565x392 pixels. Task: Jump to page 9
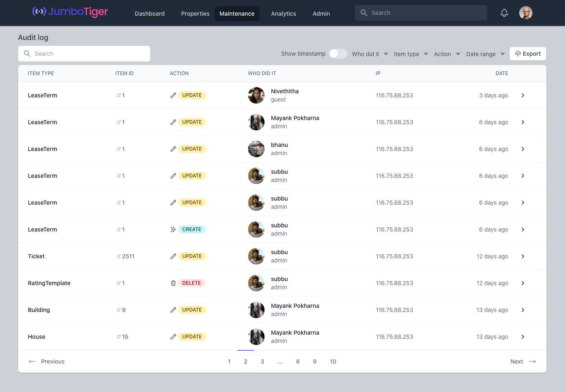pos(314,361)
